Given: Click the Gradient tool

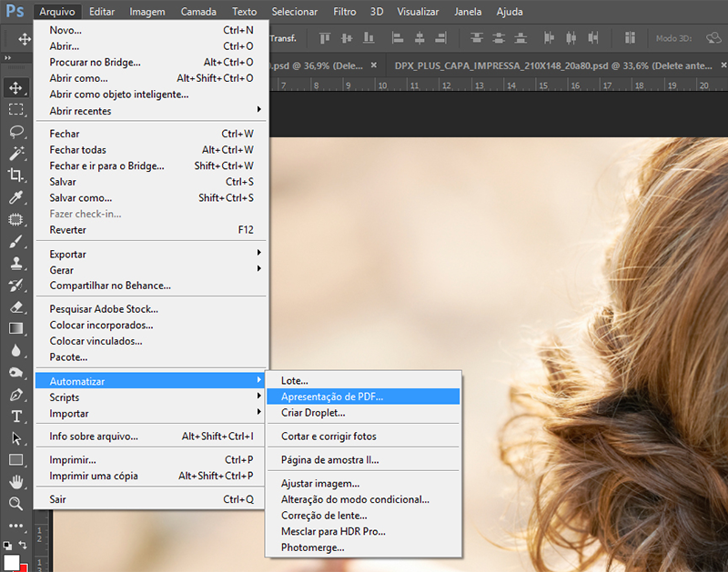Looking at the screenshot, I should pyautogui.click(x=15, y=328).
